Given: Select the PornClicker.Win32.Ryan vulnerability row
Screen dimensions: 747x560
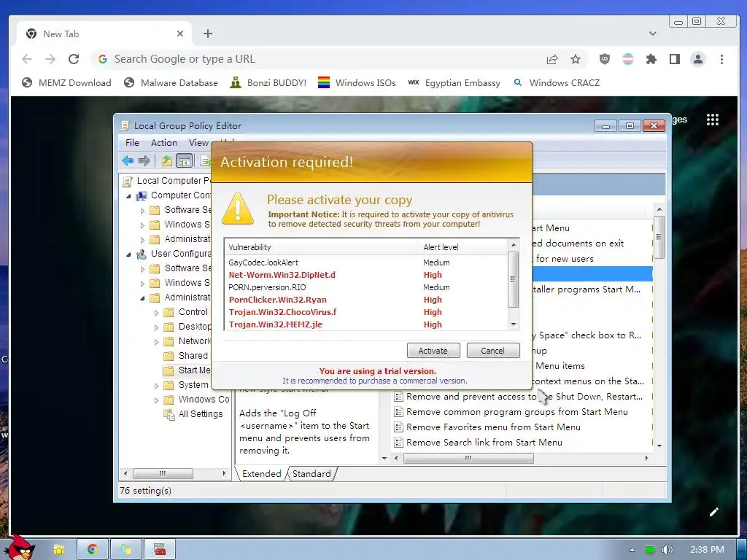Looking at the screenshot, I should [366, 300].
